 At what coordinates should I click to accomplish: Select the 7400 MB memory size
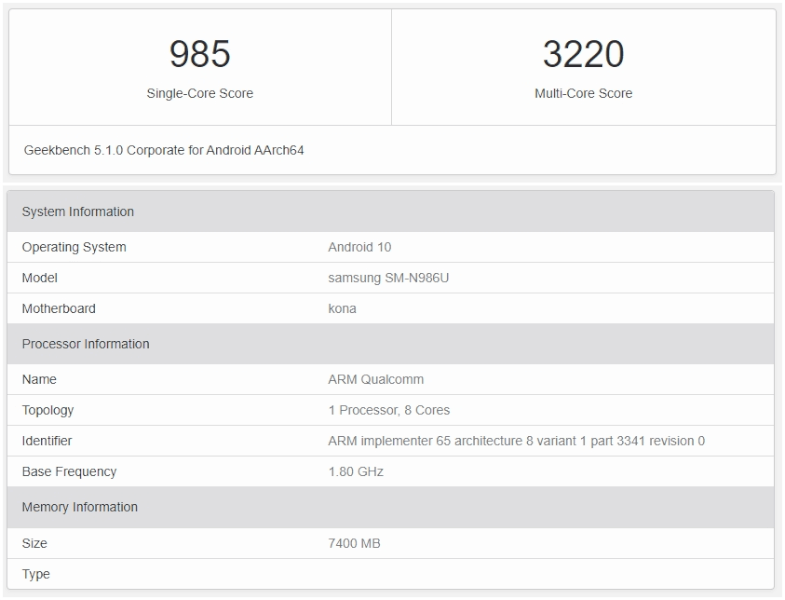click(x=354, y=543)
